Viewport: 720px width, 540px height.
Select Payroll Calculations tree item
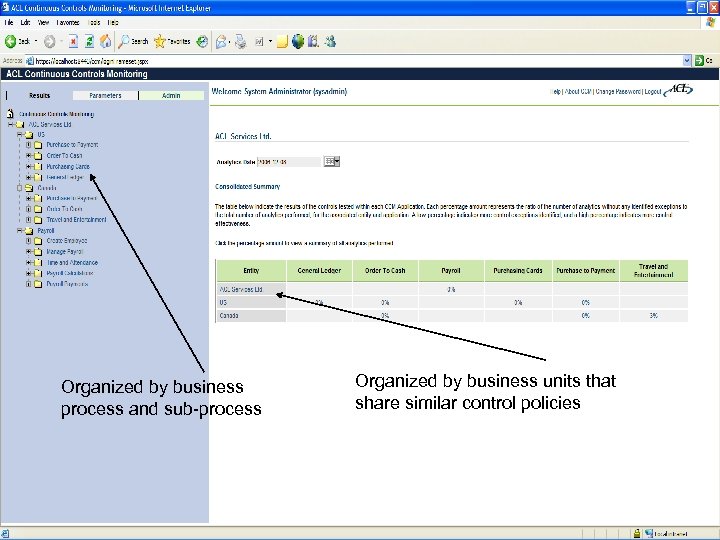pyautogui.click(x=70, y=273)
